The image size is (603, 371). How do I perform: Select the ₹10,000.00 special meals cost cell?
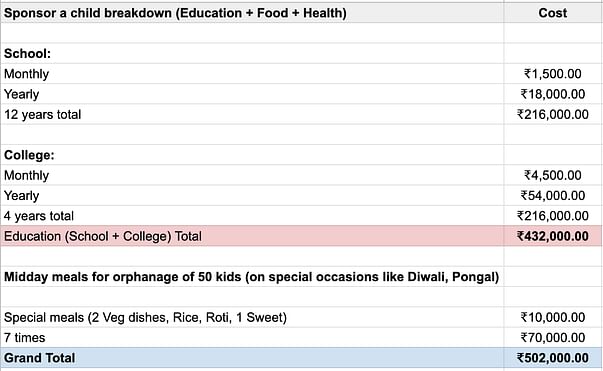(553, 318)
